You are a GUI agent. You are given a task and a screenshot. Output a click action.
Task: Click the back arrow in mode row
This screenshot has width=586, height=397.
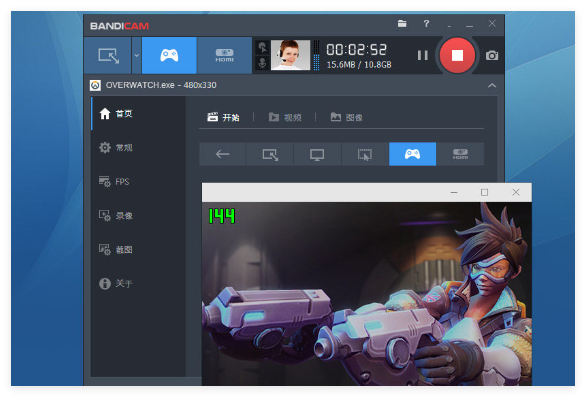(x=222, y=154)
